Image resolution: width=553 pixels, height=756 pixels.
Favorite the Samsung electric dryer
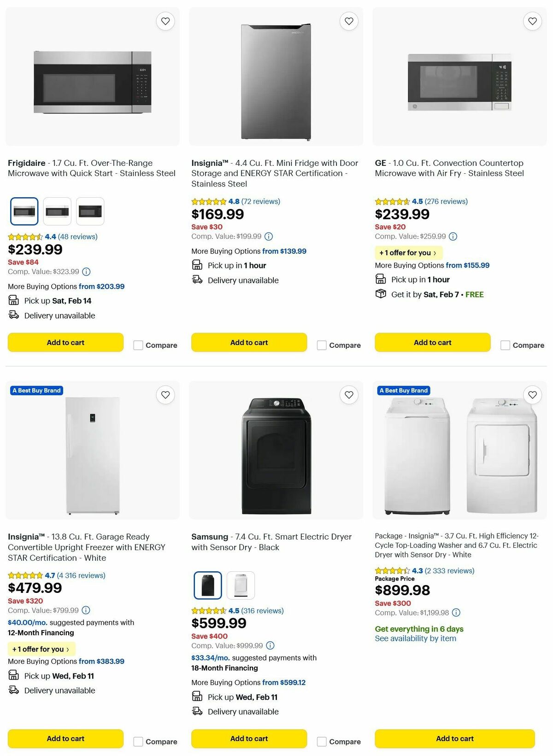[349, 395]
